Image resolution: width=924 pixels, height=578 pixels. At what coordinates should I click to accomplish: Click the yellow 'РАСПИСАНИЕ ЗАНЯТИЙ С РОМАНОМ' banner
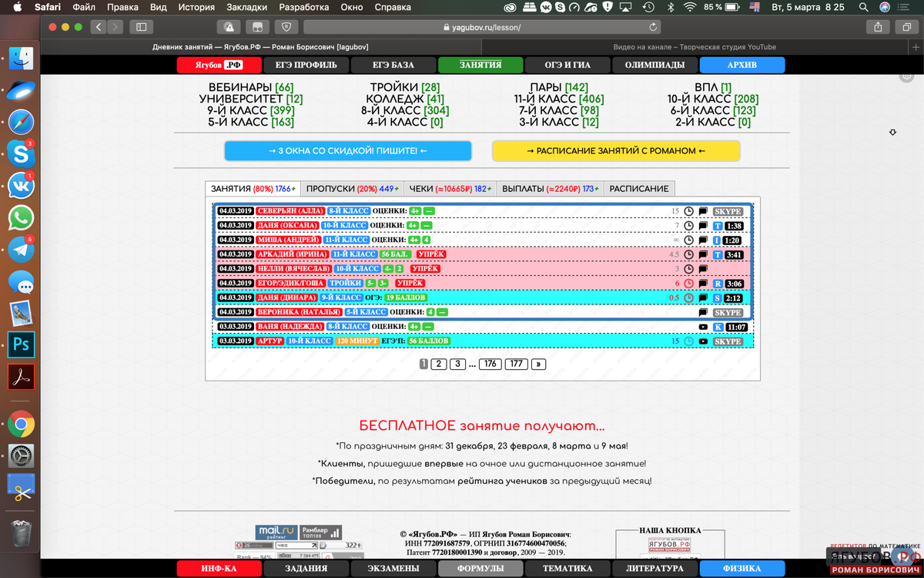pyautogui.click(x=616, y=151)
